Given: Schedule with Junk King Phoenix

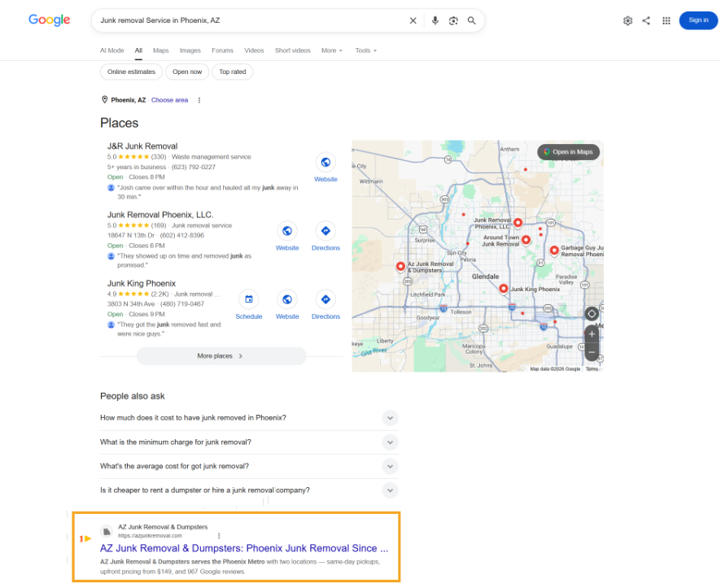Looking at the screenshot, I should coord(249,299).
